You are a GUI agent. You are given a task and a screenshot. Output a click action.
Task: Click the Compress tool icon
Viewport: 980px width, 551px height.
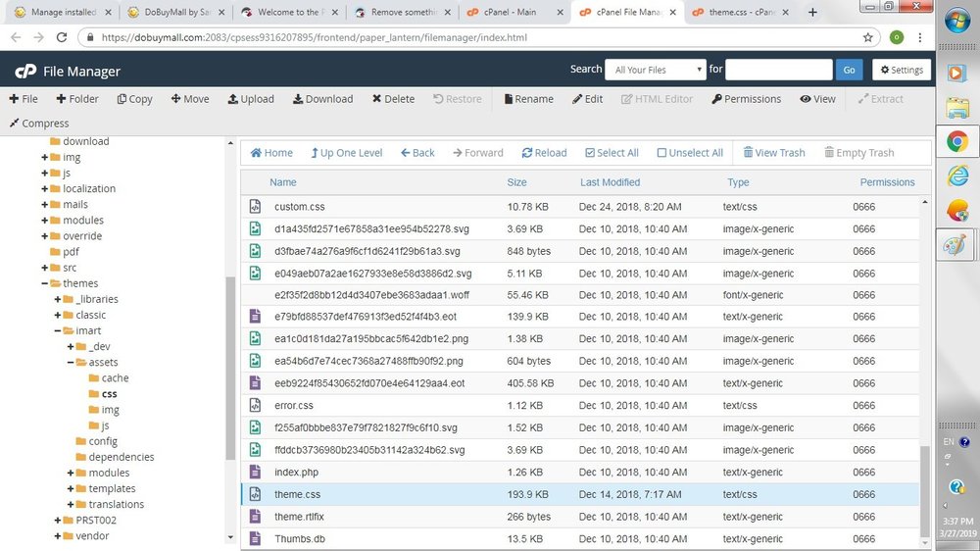(x=15, y=124)
